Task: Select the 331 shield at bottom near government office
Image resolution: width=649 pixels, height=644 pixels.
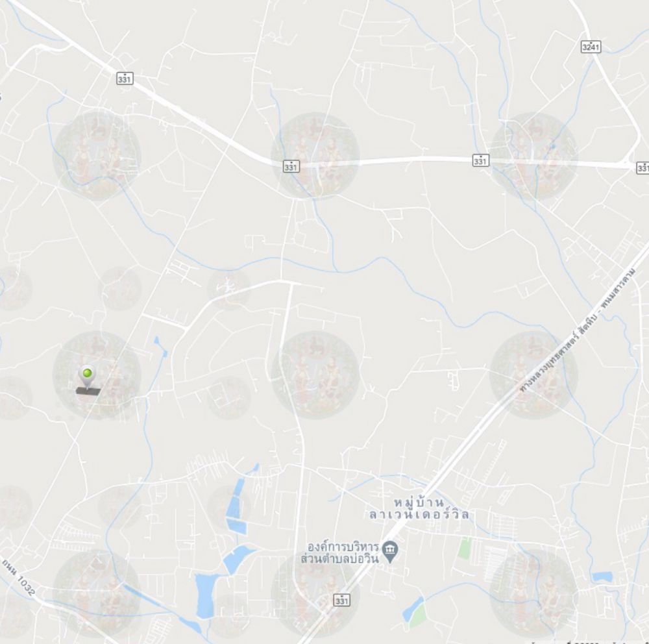Action: click(x=341, y=600)
